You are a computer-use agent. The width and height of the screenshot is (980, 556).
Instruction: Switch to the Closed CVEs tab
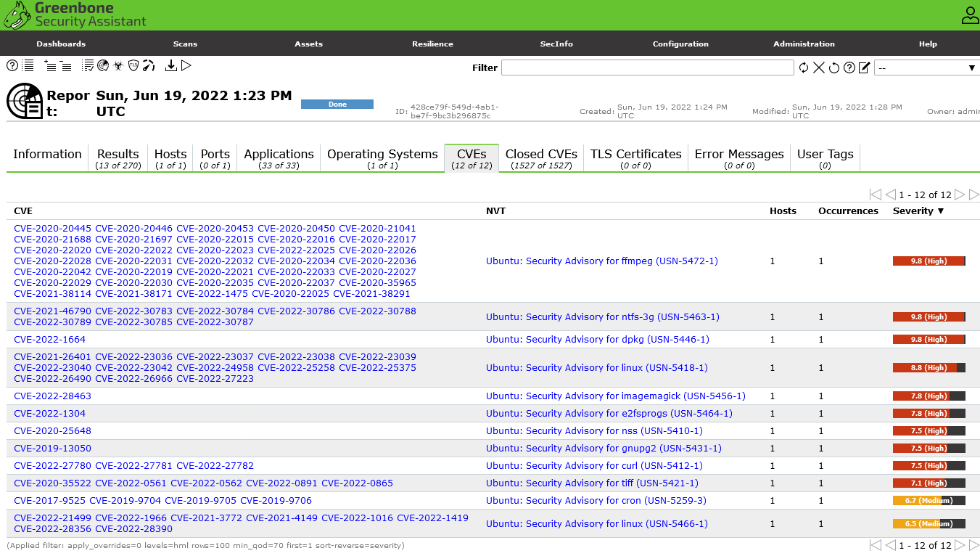click(x=541, y=158)
